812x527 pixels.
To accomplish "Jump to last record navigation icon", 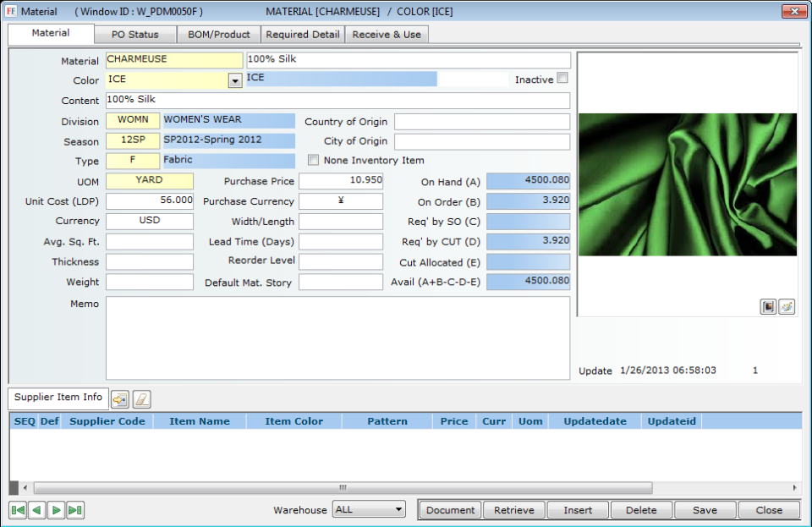I will tap(74, 510).
